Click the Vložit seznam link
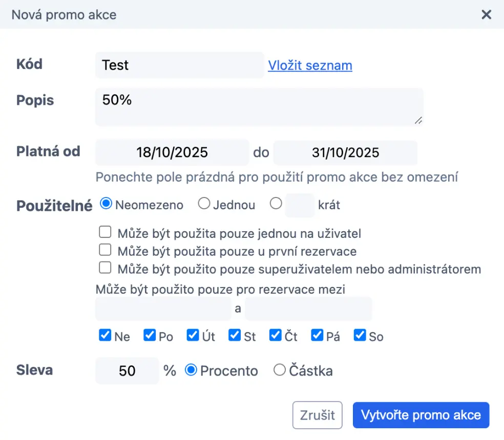Screen dimensions: 504x440 310,65
